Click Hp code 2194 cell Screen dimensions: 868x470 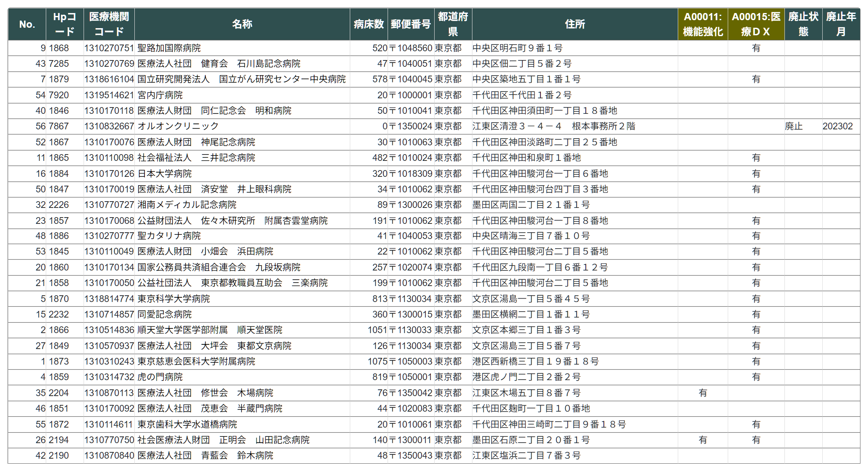[65, 440]
